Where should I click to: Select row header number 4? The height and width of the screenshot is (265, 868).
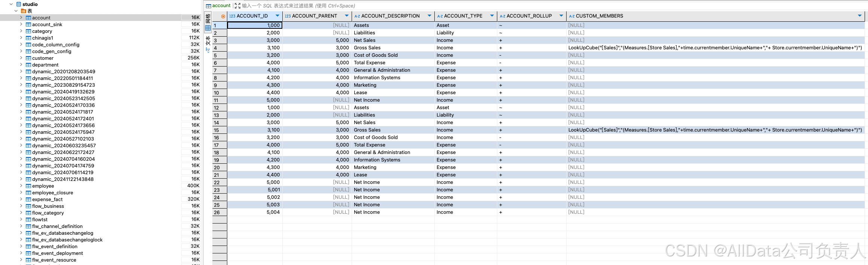coord(220,48)
